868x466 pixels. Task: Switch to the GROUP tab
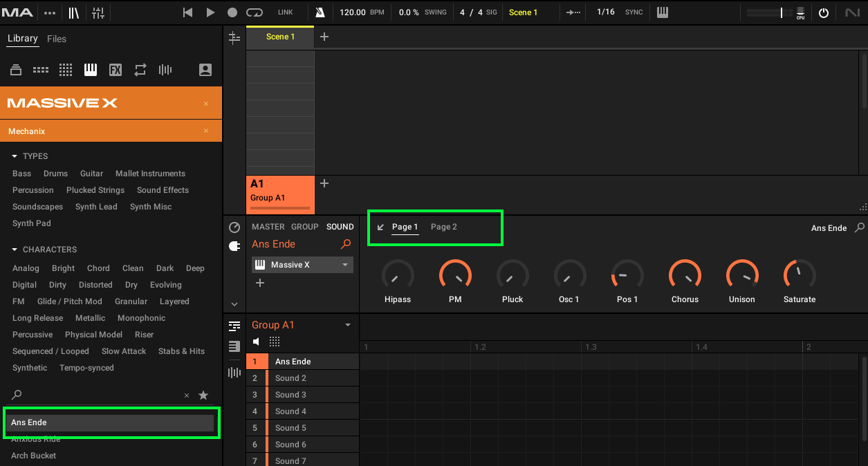(x=305, y=227)
